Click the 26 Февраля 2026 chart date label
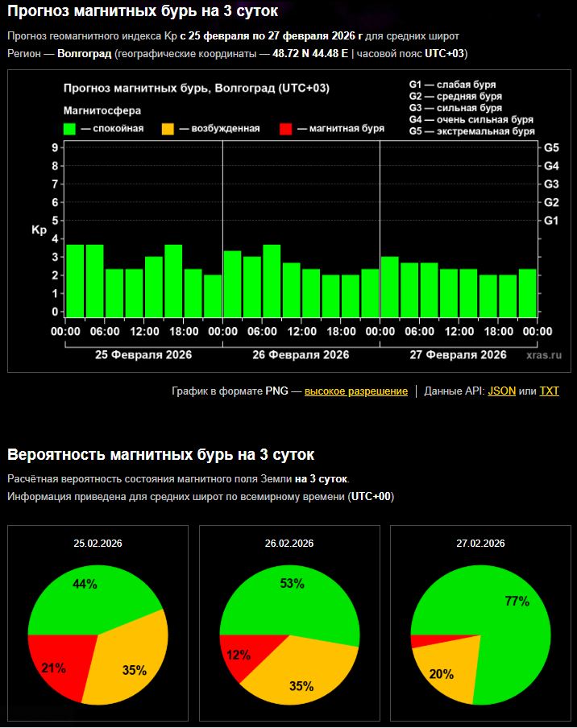Image resolution: width=577 pixels, height=728 pixels. pos(301,354)
